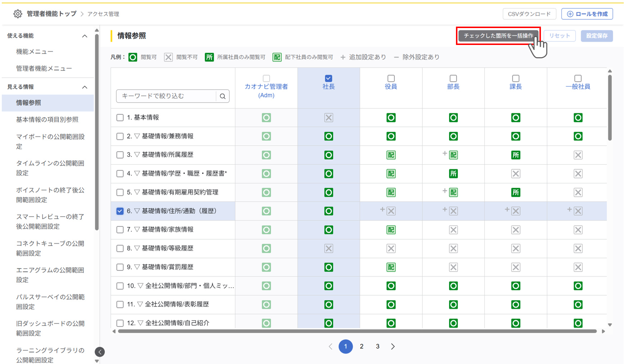Click the table horizontal scrollbar
Image resolution: width=624 pixels, height=364 pixels.
[357, 331]
